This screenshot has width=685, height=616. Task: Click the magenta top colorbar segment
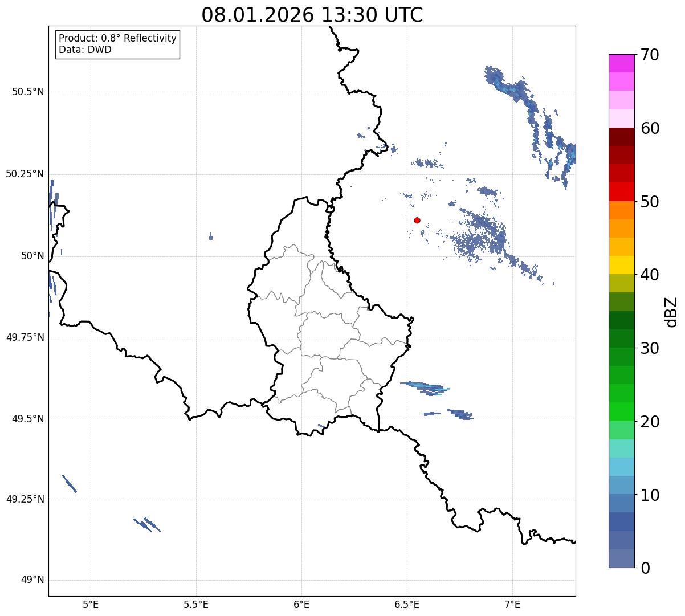pyautogui.click(x=621, y=63)
